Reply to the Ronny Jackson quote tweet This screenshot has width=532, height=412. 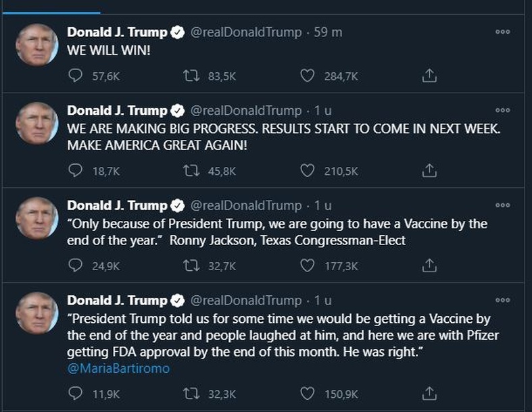click(76, 266)
